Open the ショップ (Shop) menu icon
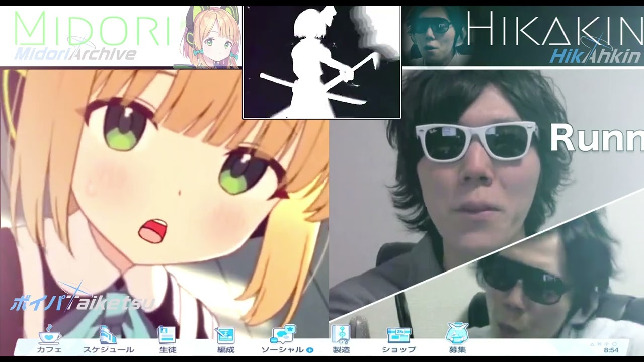The width and height of the screenshot is (644, 362). click(x=398, y=335)
